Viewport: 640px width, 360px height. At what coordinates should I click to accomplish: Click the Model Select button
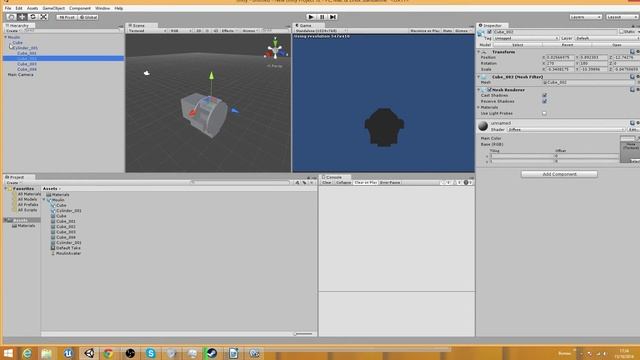tap(518, 45)
